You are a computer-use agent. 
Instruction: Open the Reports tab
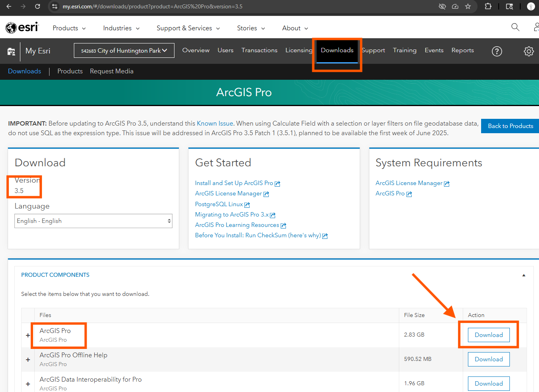coord(462,50)
